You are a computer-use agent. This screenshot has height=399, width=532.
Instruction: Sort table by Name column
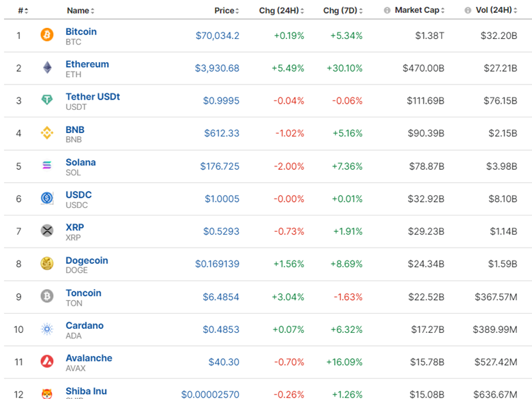click(x=80, y=11)
